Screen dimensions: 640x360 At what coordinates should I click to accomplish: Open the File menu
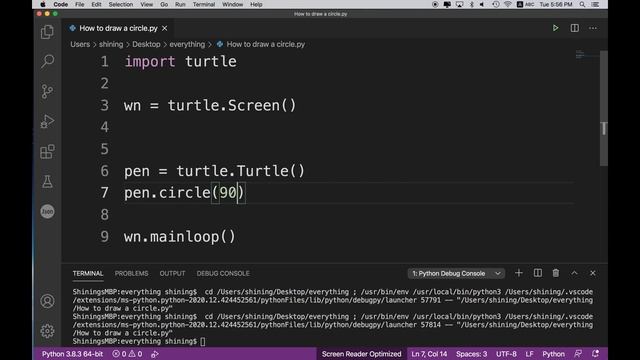(x=80, y=4)
